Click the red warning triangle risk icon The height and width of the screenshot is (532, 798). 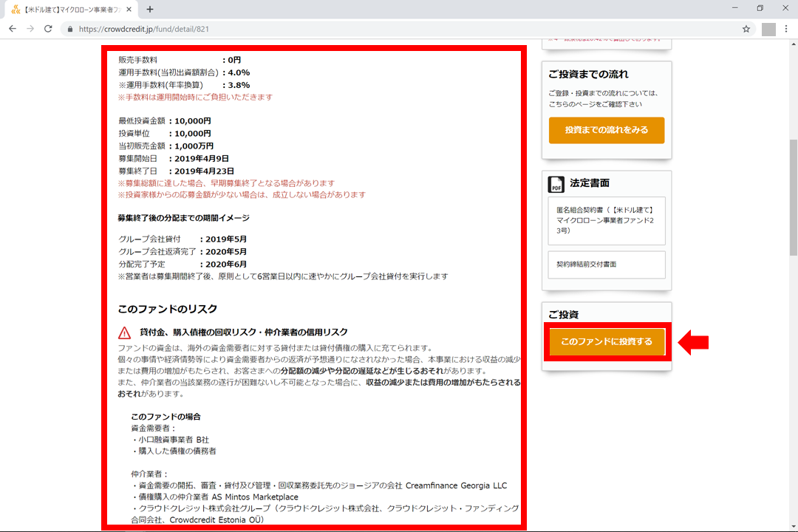[125, 333]
